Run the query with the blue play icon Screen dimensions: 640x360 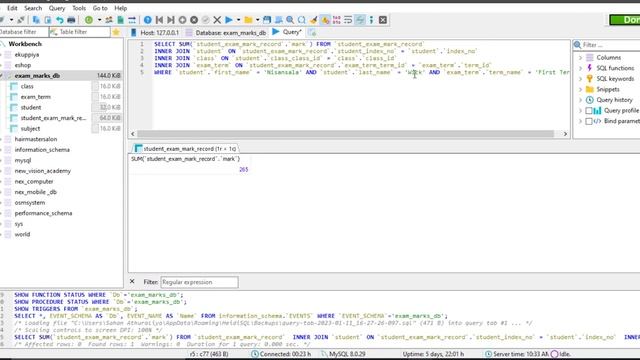[229, 20]
